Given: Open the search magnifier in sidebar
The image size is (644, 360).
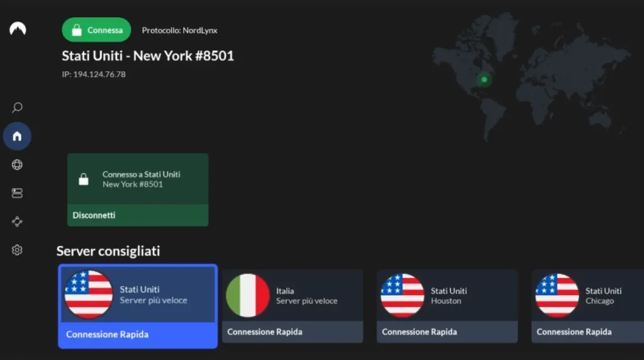Looking at the screenshot, I should point(17,108).
